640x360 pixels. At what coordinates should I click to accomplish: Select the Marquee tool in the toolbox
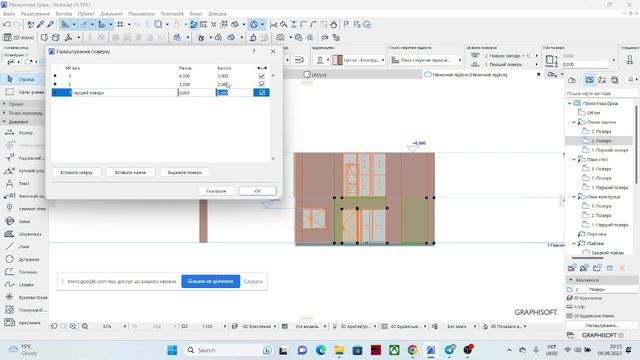point(22,92)
